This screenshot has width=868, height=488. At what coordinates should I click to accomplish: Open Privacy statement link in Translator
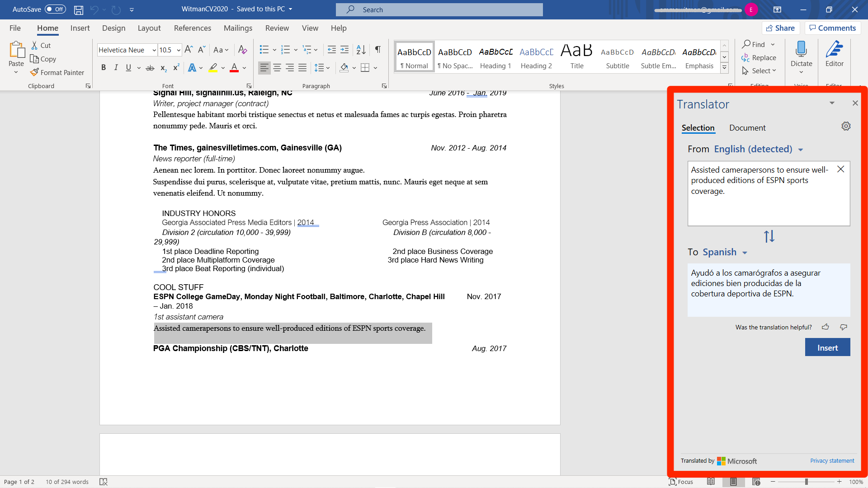coord(832,460)
